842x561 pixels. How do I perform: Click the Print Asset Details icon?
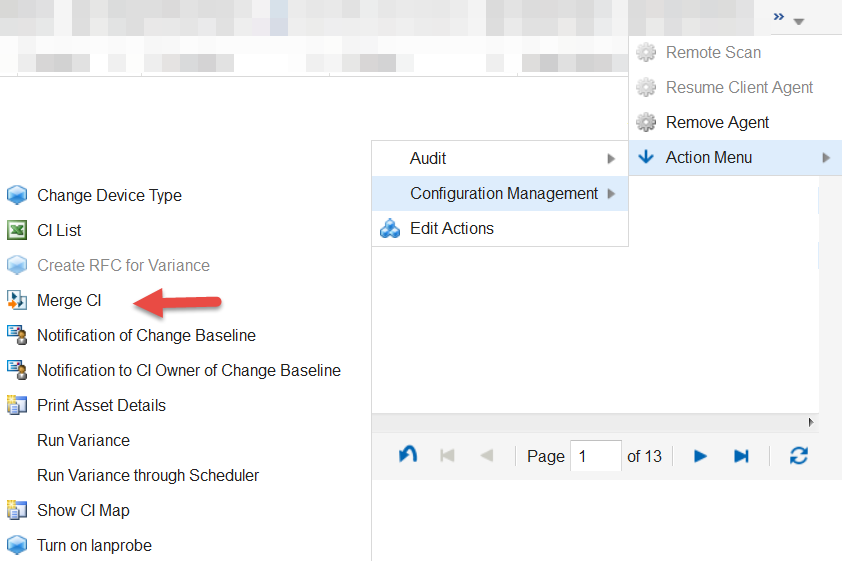click(16, 405)
